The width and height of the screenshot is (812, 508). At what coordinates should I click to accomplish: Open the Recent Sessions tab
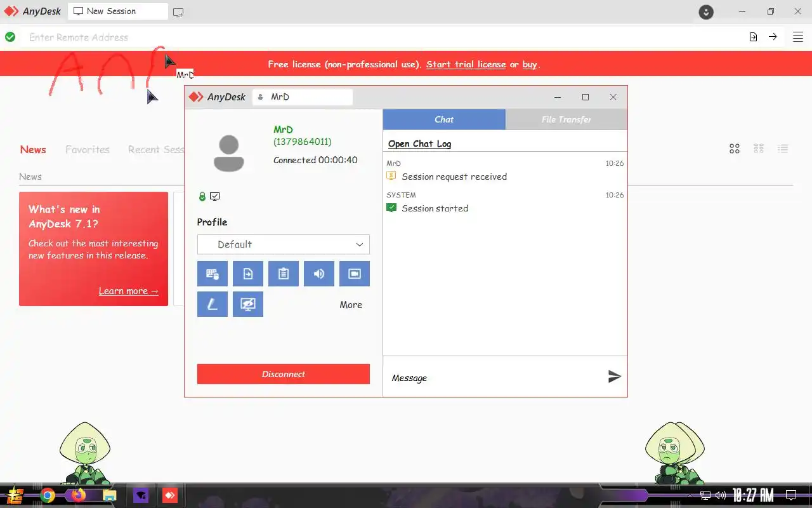pos(156,150)
